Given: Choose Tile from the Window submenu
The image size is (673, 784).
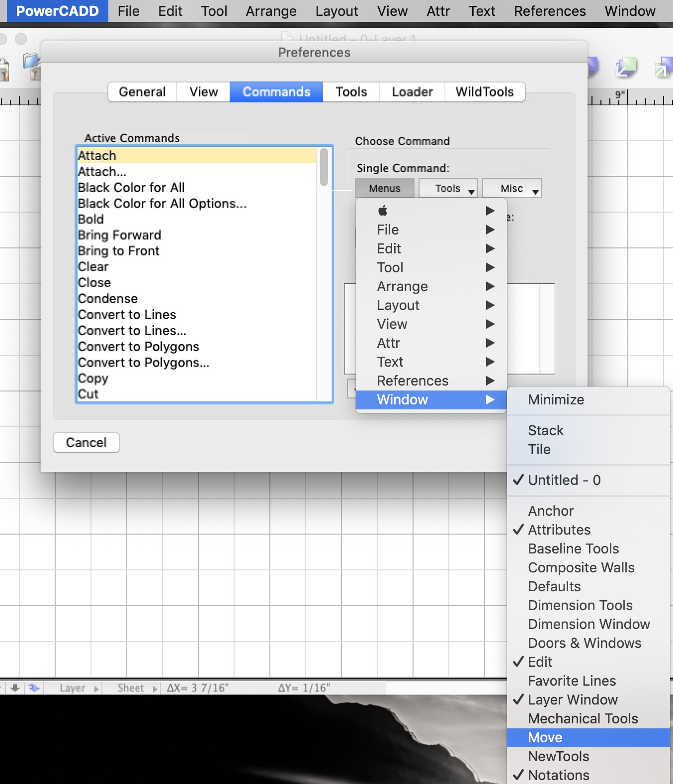Looking at the screenshot, I should [x=589, y=449].
